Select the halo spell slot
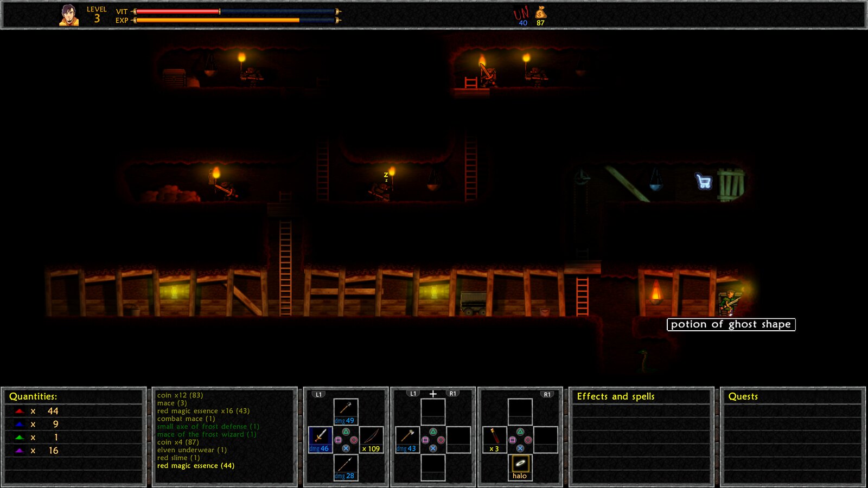The height and width of the screenshot is (488, 868). [520, 467]
